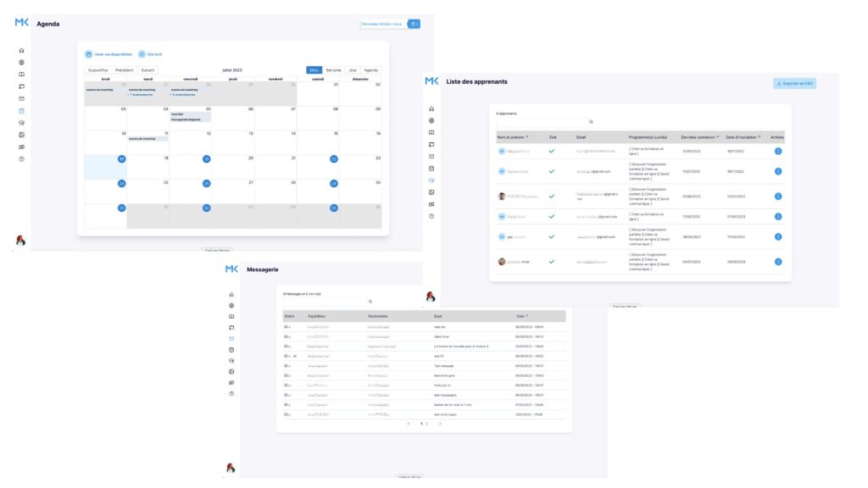The height and width of the screenshot is (488, 868).
Task: Select highlighted mail icon in Messagerie sidebar
Action: 231,339
